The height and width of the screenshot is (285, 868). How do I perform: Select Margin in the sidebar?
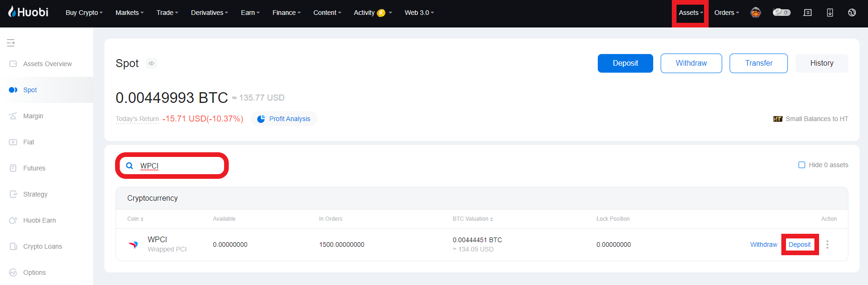coord(33,116)
